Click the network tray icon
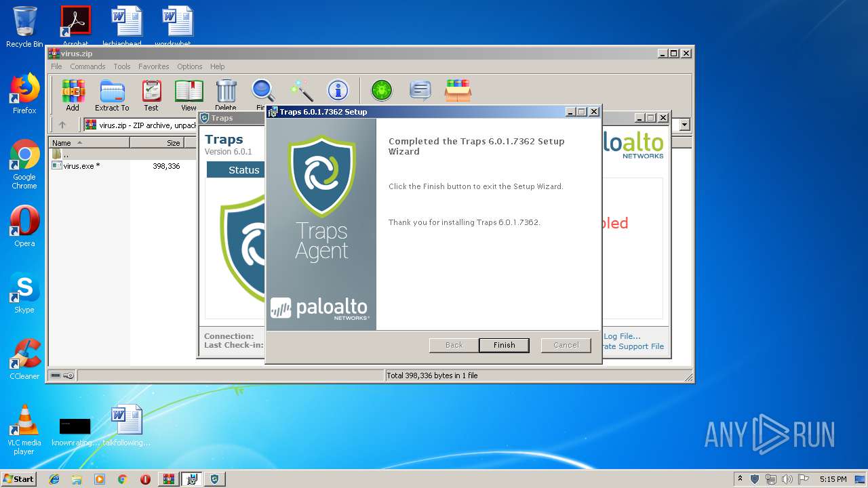 pyautogui.click(x=771, y=479)
